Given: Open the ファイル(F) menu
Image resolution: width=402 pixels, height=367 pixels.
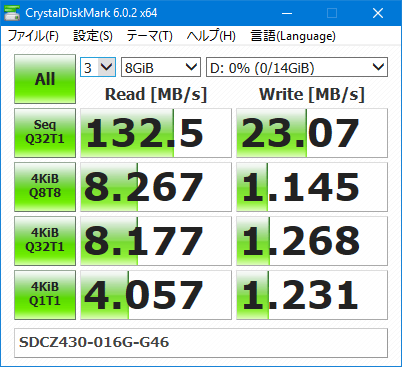Looking at the screenshot, I should [33, 36].
